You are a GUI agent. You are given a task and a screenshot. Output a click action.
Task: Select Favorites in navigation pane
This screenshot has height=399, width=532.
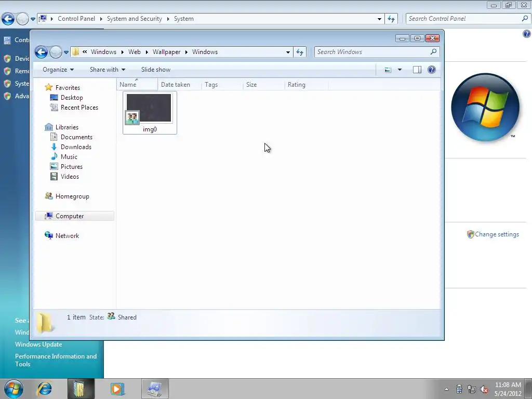pos(68,87)
